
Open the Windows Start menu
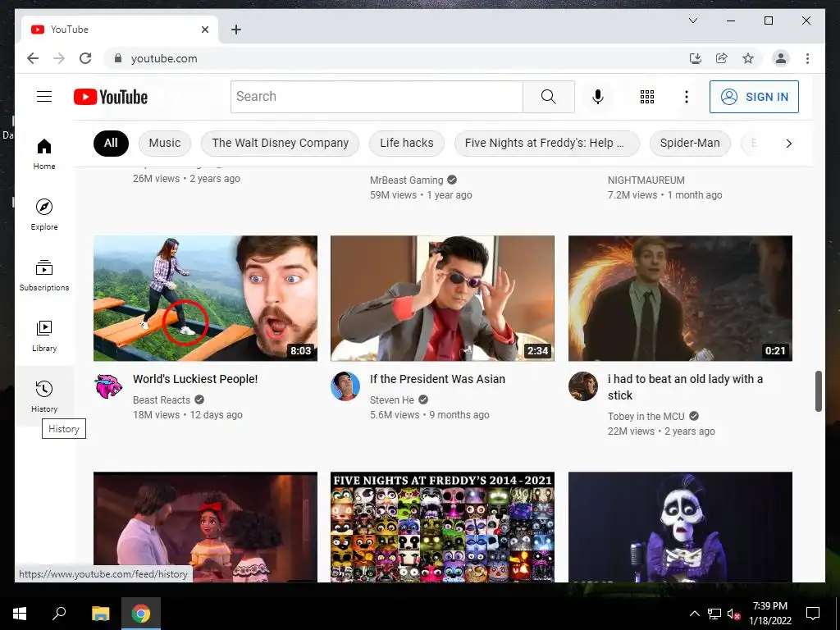point(20,614)
